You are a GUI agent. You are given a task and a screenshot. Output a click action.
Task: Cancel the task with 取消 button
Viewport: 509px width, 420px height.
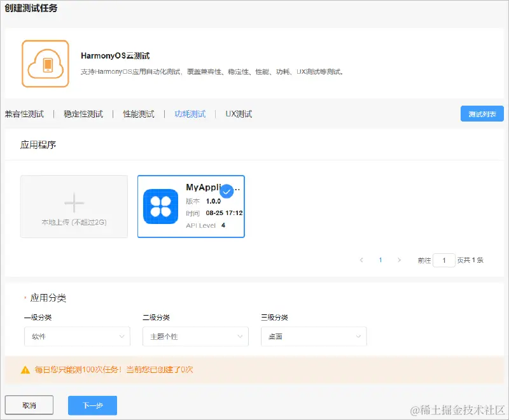(30, 405)
